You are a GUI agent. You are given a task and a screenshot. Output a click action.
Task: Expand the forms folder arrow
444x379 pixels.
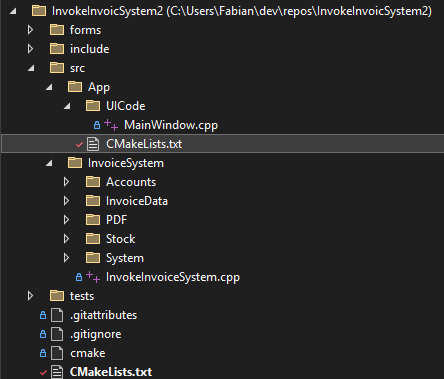tap(30, 30)
